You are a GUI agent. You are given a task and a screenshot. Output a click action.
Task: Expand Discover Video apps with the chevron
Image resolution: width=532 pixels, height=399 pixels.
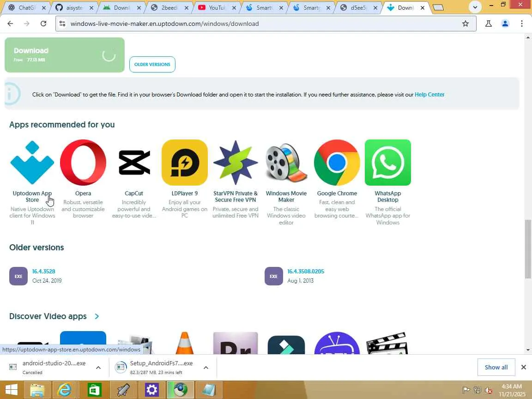[x=97, y=316]
